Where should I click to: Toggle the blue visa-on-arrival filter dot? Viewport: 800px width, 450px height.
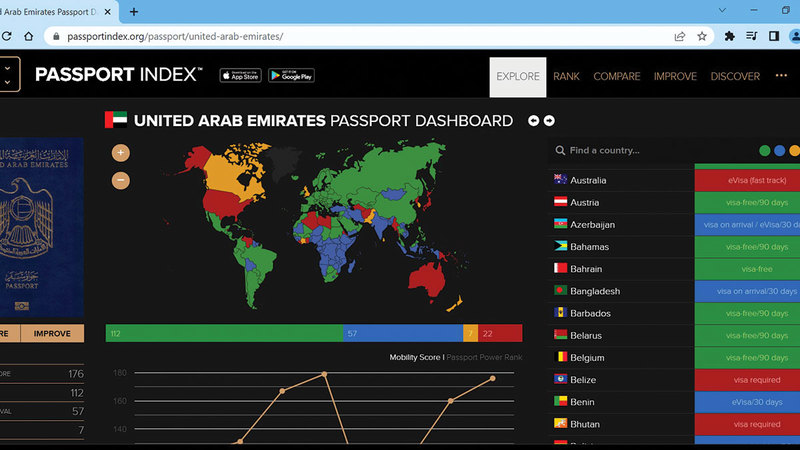(780, 151)
